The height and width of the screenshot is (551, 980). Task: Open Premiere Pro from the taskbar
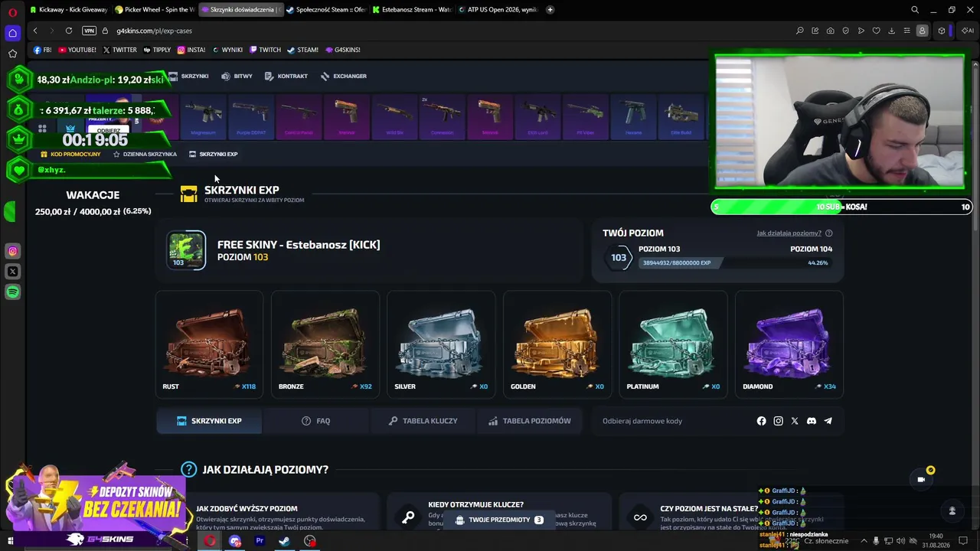[x=260, y=541]
